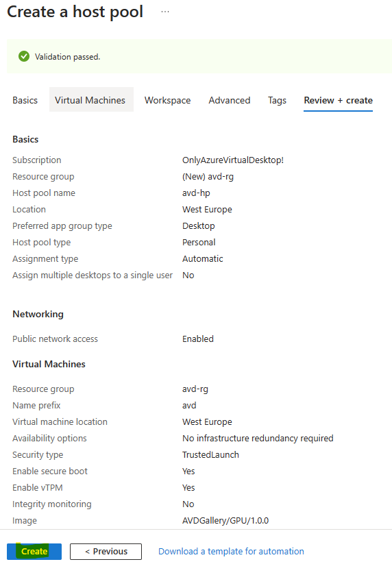This screenshot has height=564, width=392.
Task: Click the Public network access Enabled value
Action: pos(198,339)
